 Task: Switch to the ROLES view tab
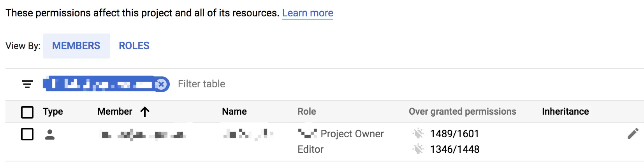(x=134, y=46)
